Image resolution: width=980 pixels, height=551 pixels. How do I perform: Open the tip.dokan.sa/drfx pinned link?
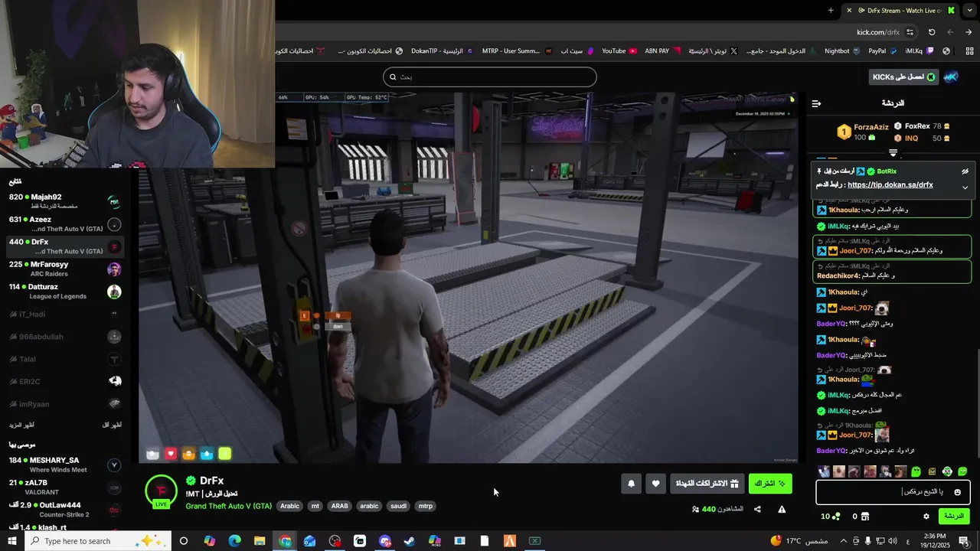[890, 184]
